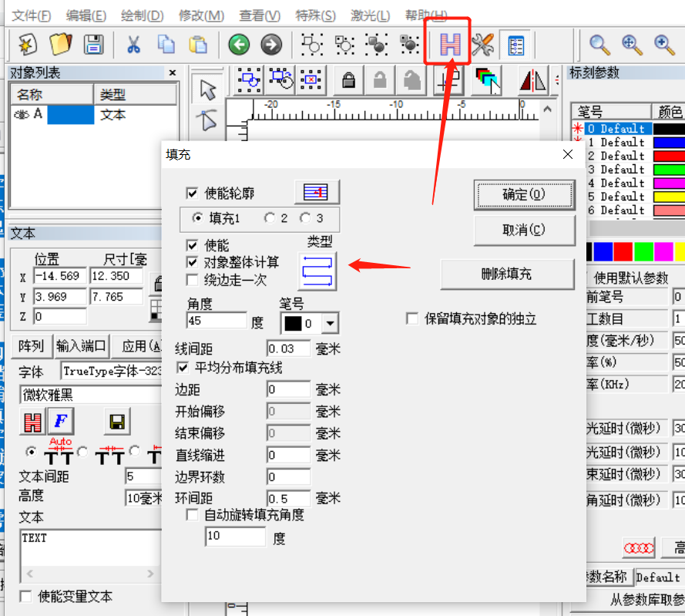Toggle eye visibility of object A
The width and height of the screenshot is (685, 616).
tap(21, 115)
